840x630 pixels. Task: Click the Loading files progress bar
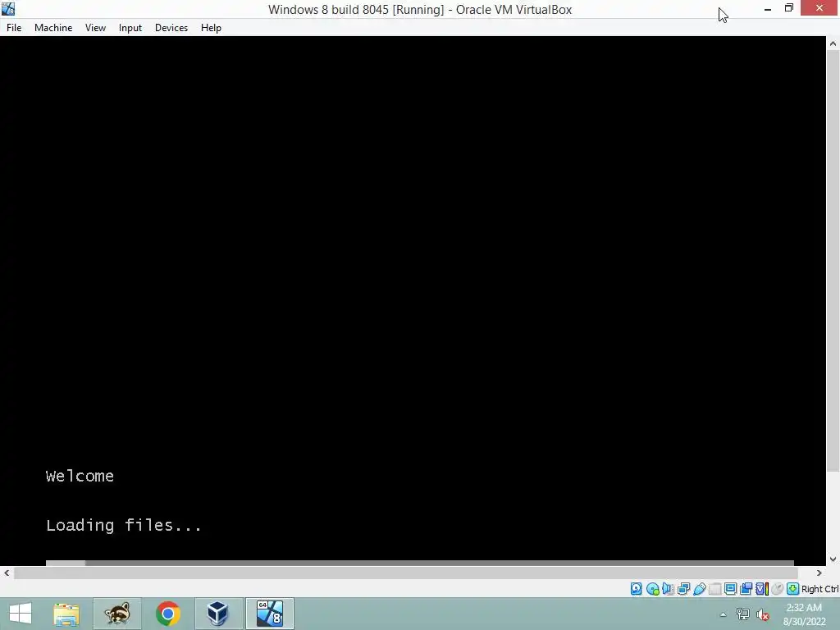[x=419, y=563]
